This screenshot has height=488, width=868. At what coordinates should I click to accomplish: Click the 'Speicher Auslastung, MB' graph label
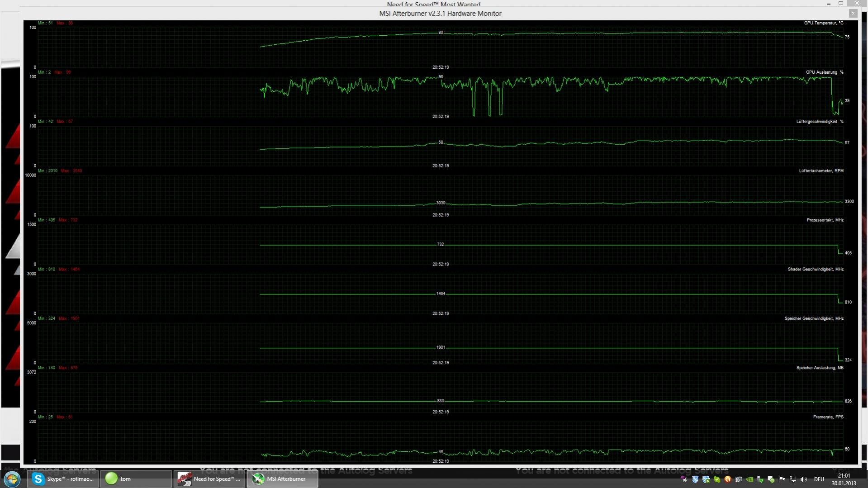820,368
